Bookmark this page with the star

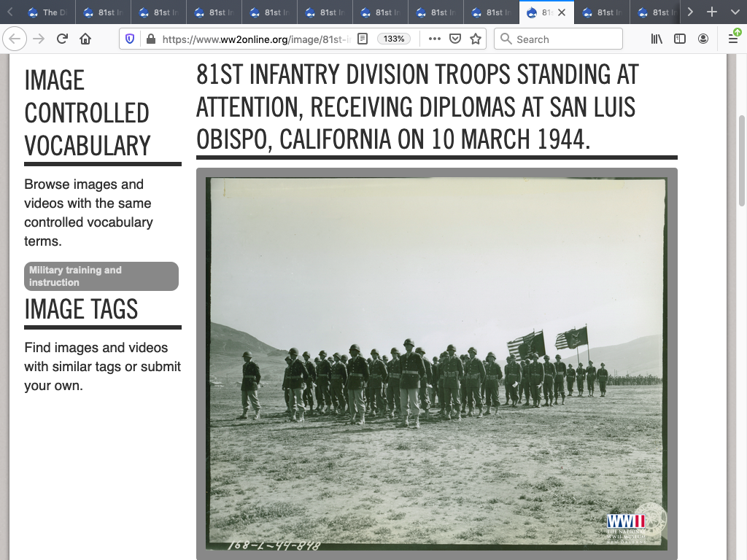[476, 39]
